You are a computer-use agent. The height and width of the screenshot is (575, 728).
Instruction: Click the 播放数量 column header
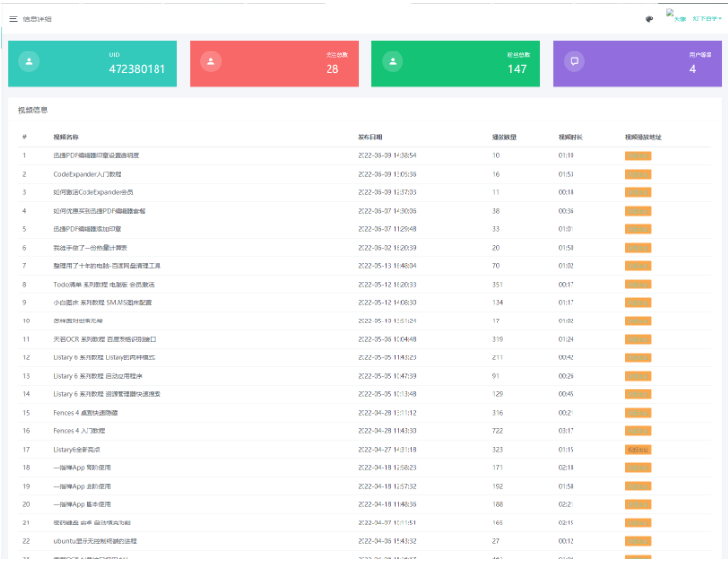click(x=503, y=137)
